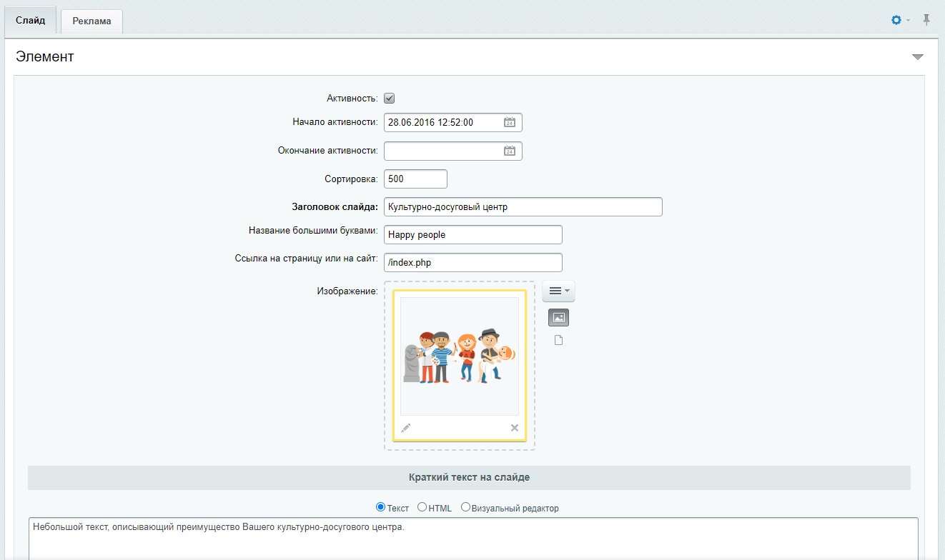Focus the Сортировка field with 500
Screen dimensions: 945x560
[x=415, y=179]
